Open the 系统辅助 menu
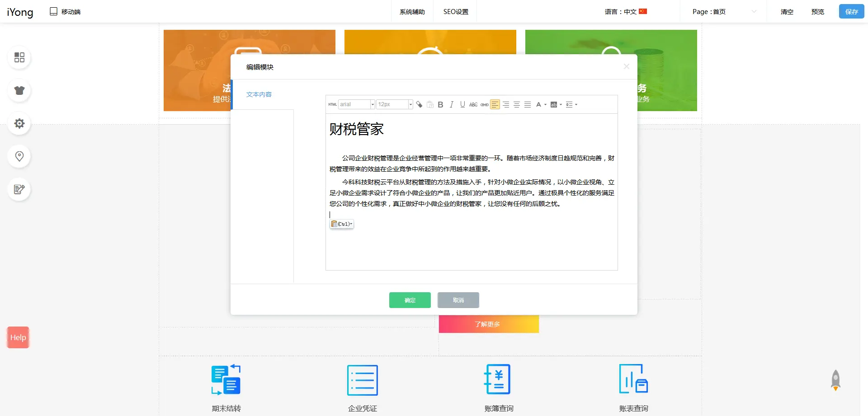 click(x=412, y=12)
